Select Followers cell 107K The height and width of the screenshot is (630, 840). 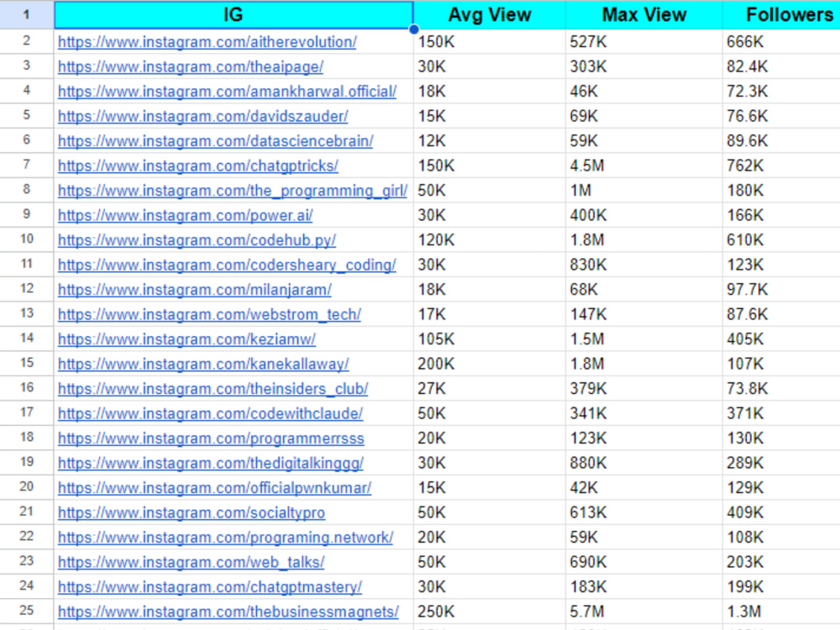781,364
